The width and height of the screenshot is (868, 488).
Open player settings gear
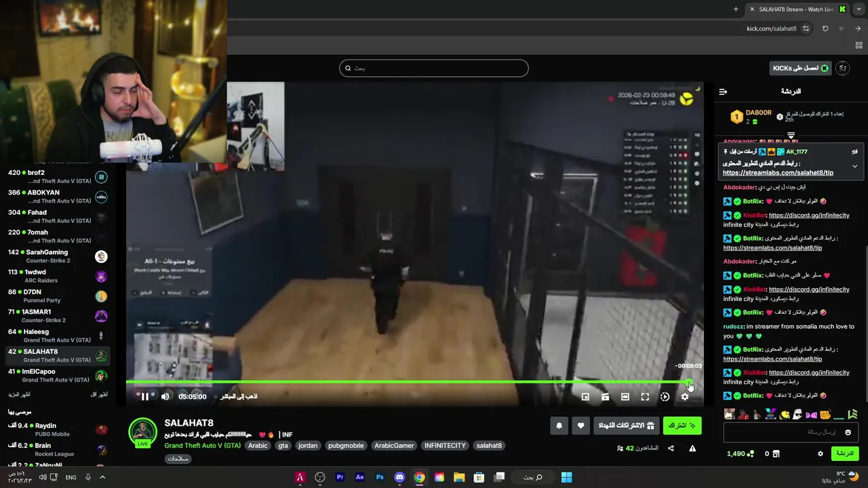685,396
